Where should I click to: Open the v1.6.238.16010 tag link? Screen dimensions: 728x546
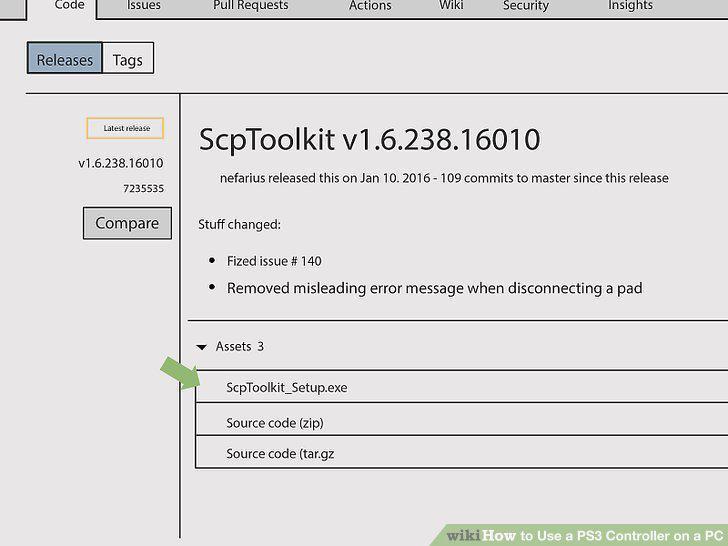121,163
